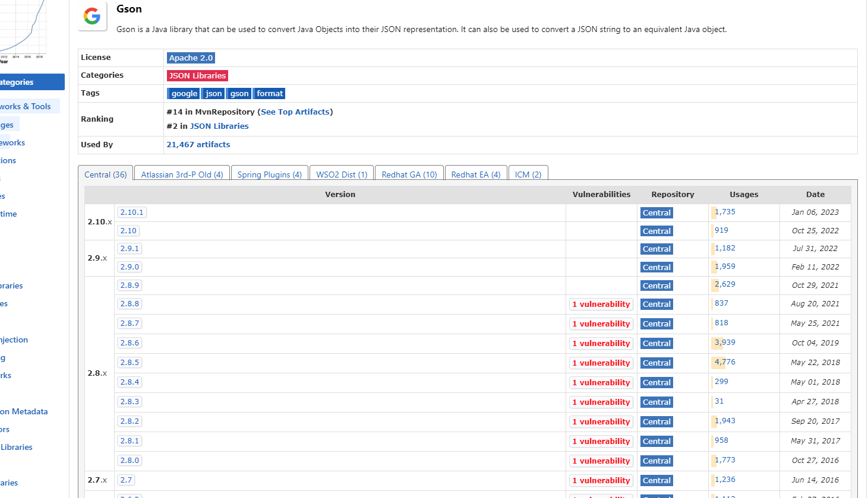Open version 2.9.1
The width and height of the screenshot is (868, 498).
tap(130, 249)
